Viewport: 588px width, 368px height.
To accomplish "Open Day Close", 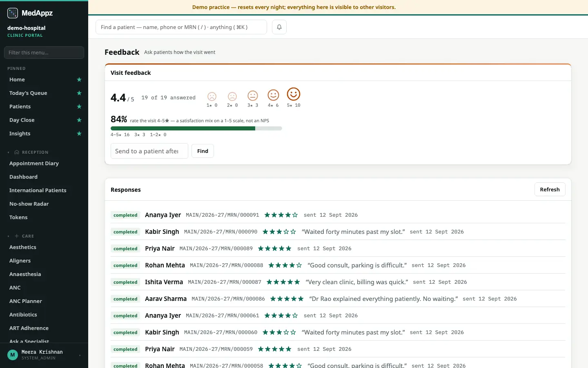I will pyautogui.click(x=22, y=120).
